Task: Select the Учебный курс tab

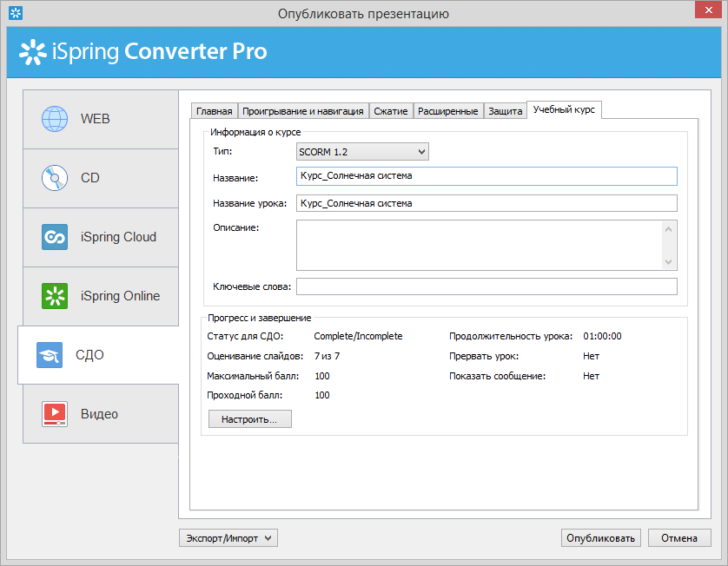Action: coord(564,110)
